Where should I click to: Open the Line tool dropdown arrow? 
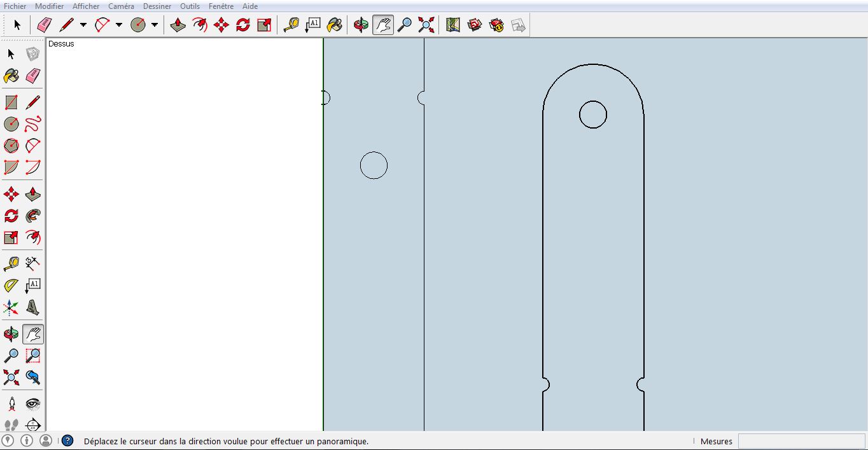(x=83, y=25)
